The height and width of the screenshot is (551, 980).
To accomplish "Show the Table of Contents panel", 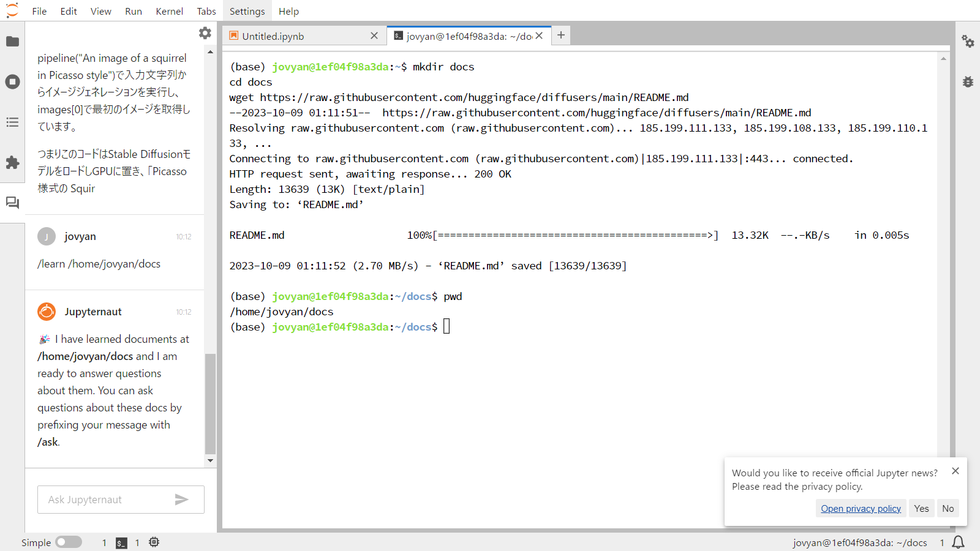I will point(12,122).
